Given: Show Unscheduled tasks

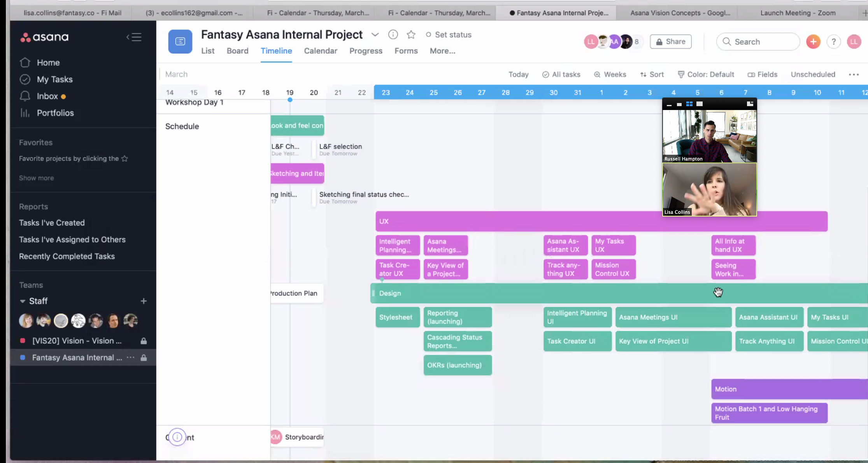Looking at the screenshot, I should click(x=813, y=74).
